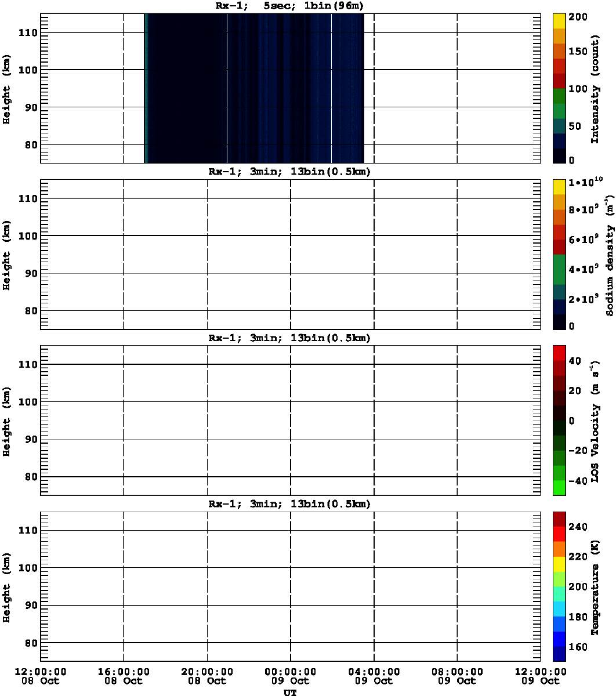Click the '220' tick on Temperature colorbar
Screen dimensions: 616x696
pos(578,556)
